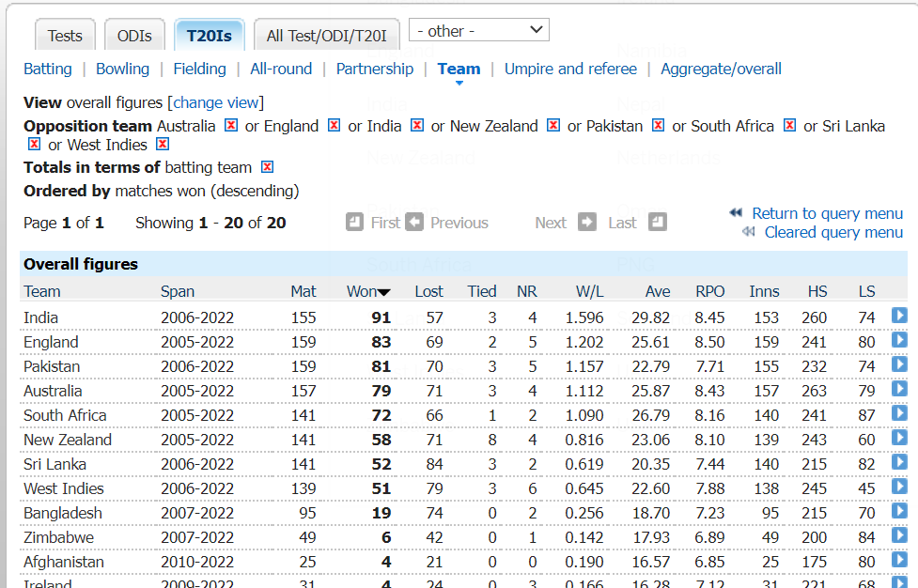This screenshot has height=588, width=918.
Task: Open details arrow for England row
Action: (899, 340)
